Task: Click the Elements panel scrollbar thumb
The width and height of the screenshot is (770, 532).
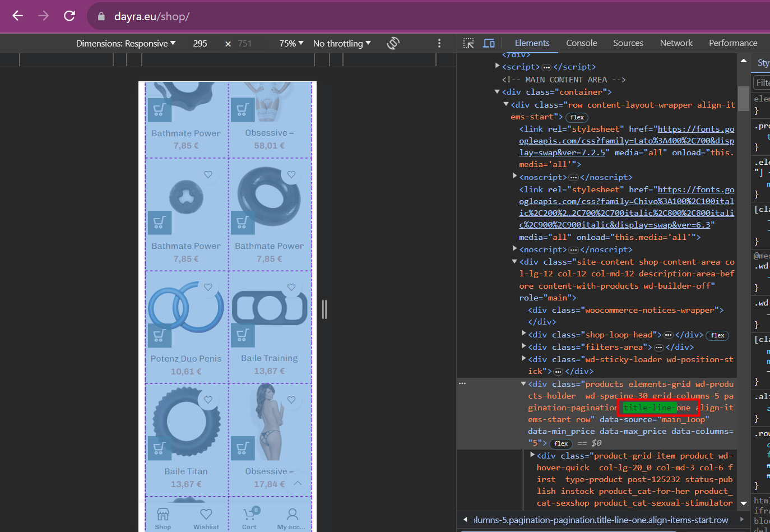Action: (x=744, y=99)
